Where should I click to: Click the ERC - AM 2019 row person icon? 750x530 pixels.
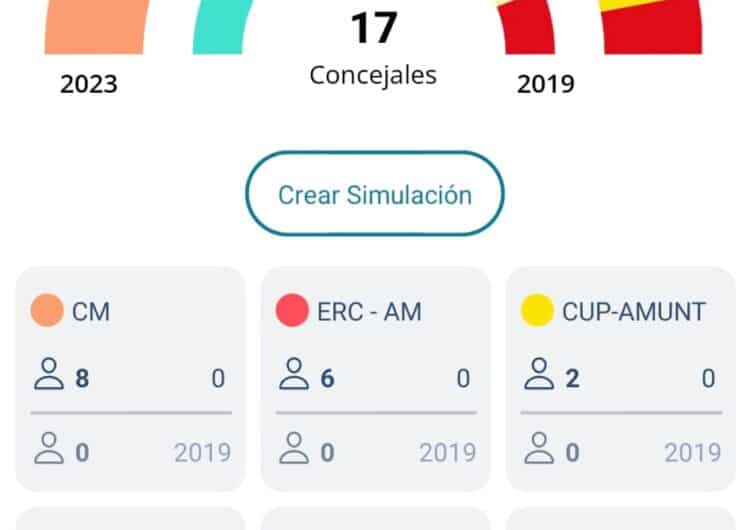tap(293, 450)
